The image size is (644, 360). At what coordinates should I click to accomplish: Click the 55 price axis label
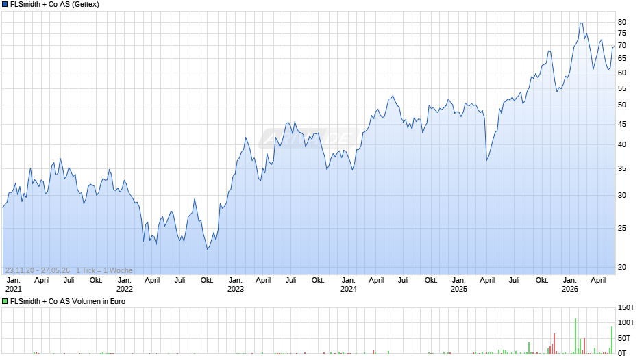(x=622, y=89)
